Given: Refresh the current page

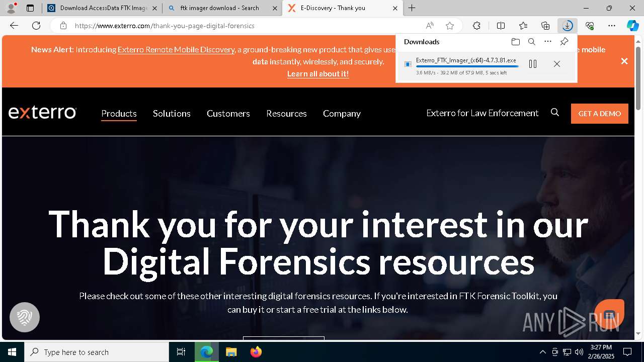Looking at the screenshot, I should 36,26.
